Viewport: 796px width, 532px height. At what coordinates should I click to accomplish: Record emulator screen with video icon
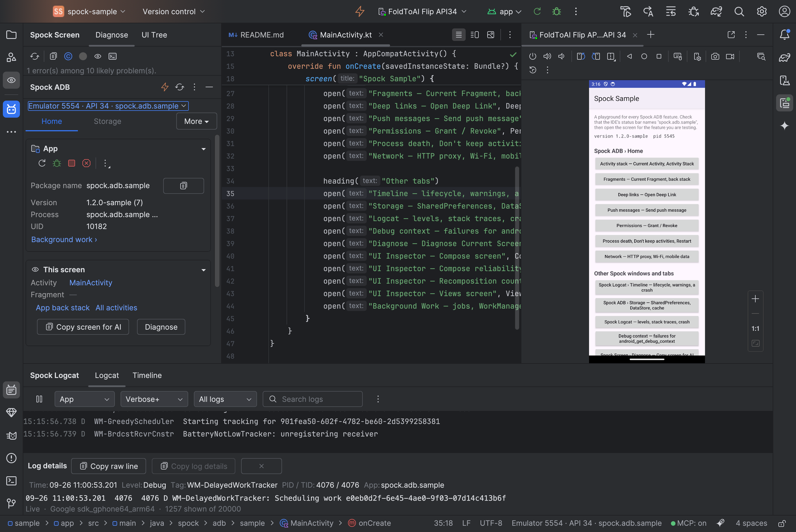click(730, 56)
